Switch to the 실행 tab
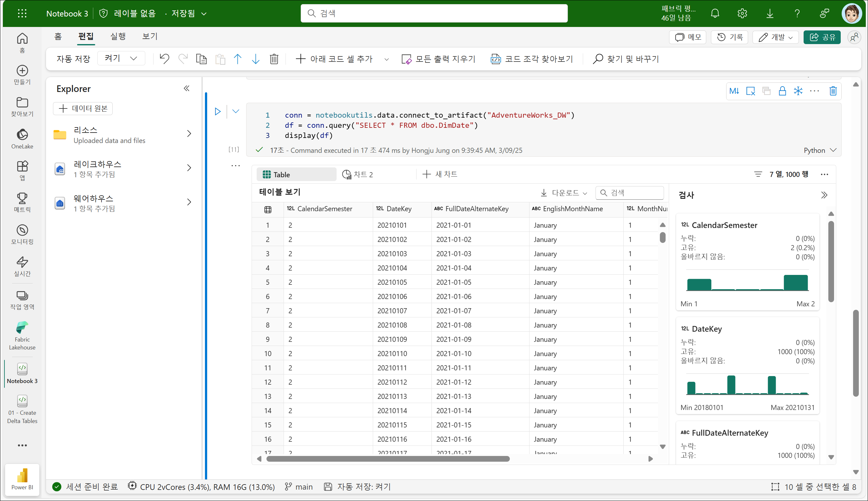Screen dimensions: 868x501 pos(118,36)
